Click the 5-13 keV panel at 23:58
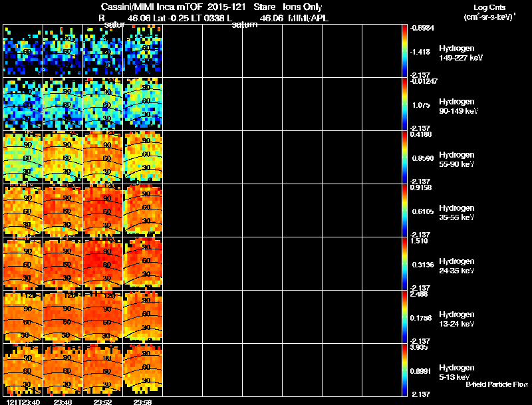Viewport: 532px width, 405px height. tap(143, 370)
